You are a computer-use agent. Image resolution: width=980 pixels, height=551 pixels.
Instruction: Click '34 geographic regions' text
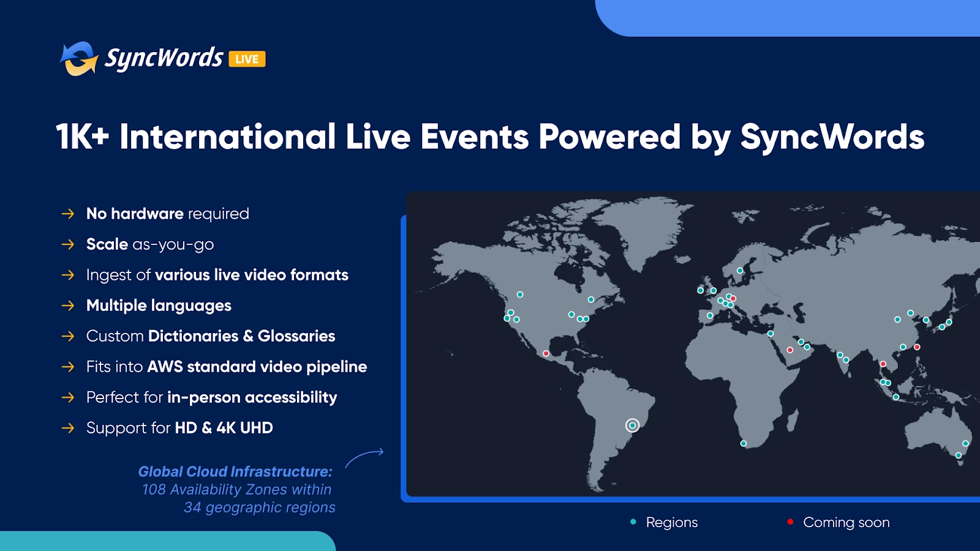click(260, 508)
